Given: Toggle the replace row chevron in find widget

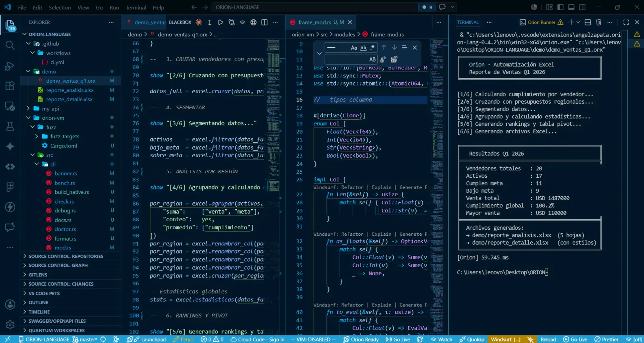Looking at the screenshot, I should [x=319, y=53].
